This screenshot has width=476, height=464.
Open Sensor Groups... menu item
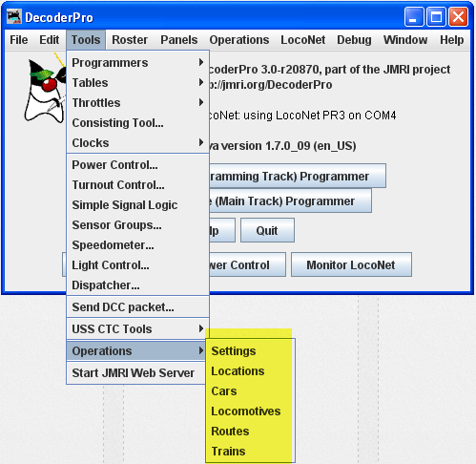(x=137, y=225)
